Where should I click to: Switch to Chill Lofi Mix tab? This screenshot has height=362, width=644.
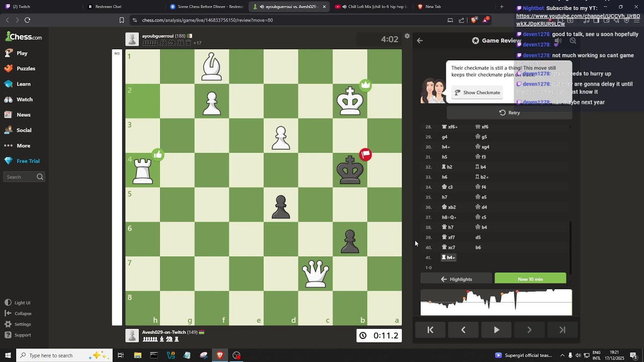tap(371, 7)
